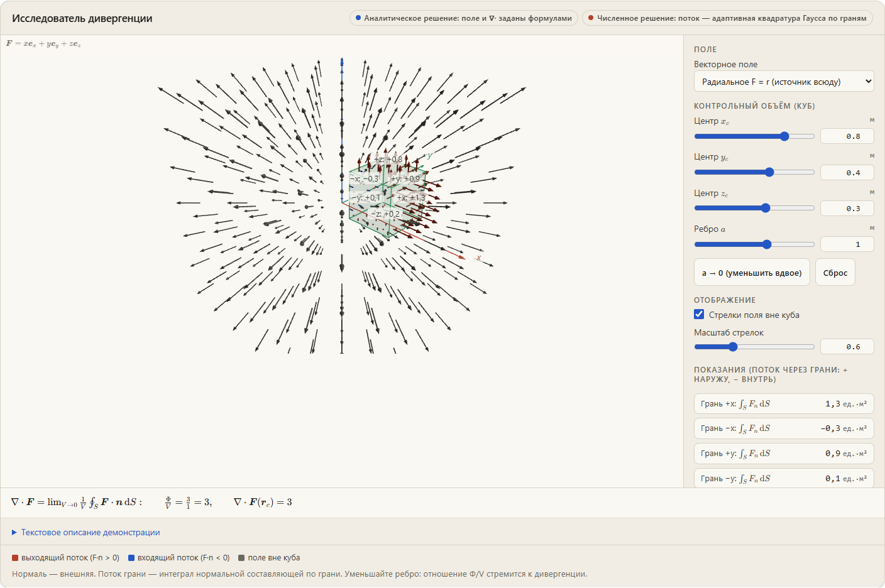Click the "входящий поток (F·n < 0)" legend entry
This screenshot has width=885, height=588.
[x=179, y=558]
